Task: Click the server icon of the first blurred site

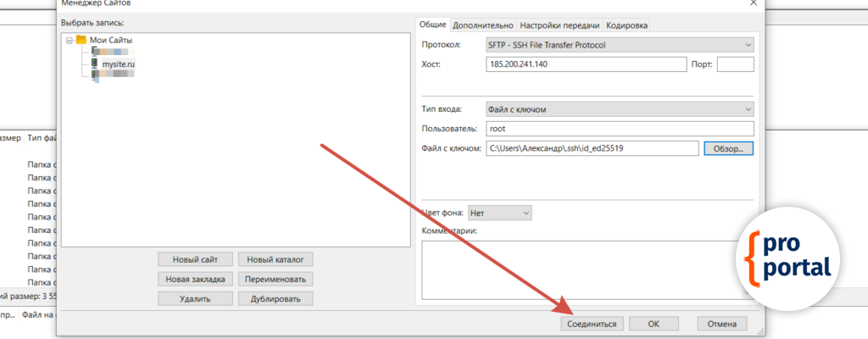Action: [93, 52]
